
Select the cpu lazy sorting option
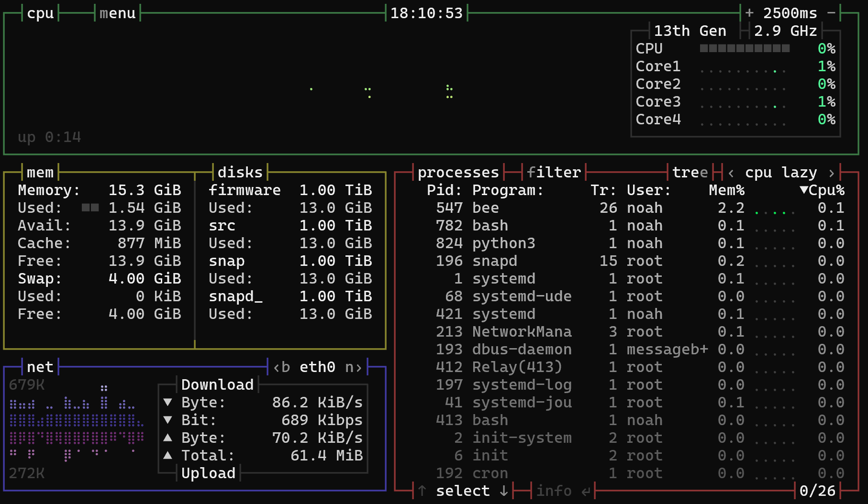pos(781,172)
